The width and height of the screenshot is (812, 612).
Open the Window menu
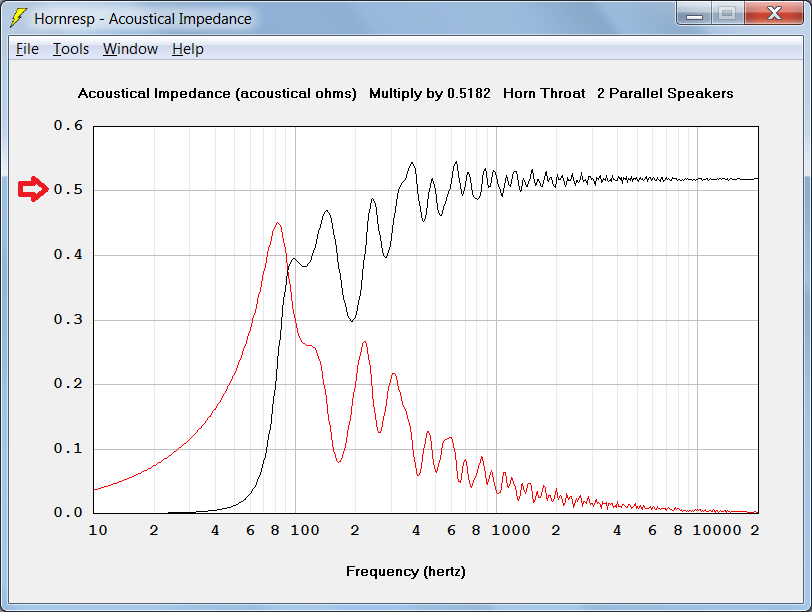[x=130, y=49]
